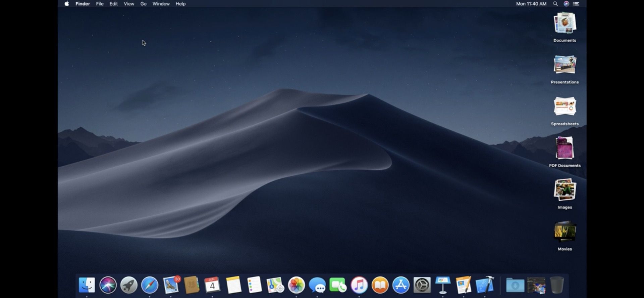Open Mail app with badge 30

(x=171, y=285)
